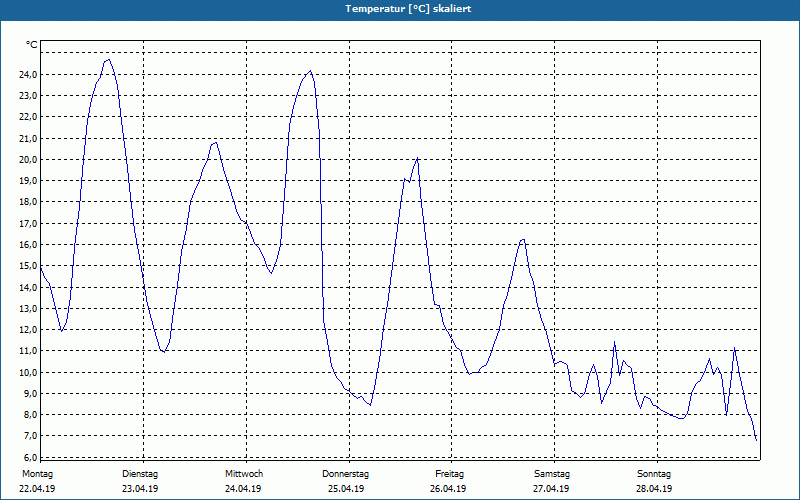800x500 pixels.
Task: Click the 18,0 y-axis value
Action: (x=28, y=202)
